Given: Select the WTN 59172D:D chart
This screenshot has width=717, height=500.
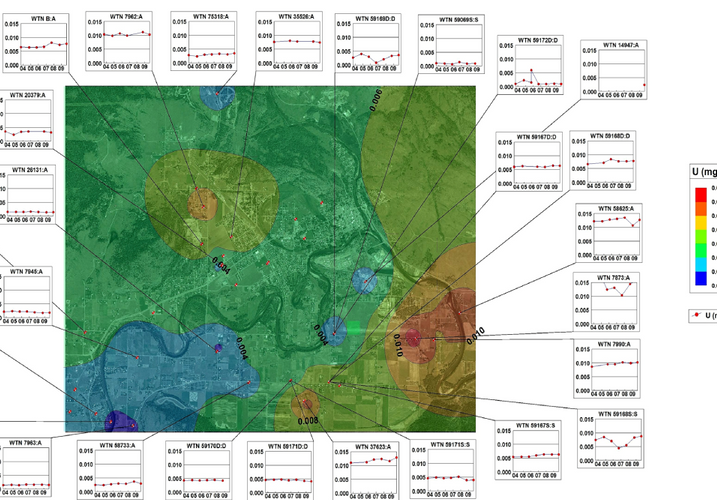Looking at the screenshot, I should point(531,66).
